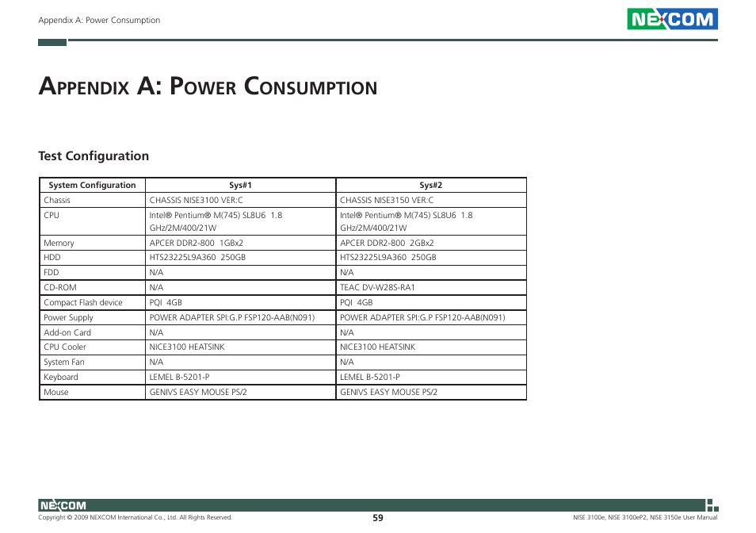Screen dimensions: 756x533
Task: Expand the System Configuration column header
Action: [x=92, y=185]
